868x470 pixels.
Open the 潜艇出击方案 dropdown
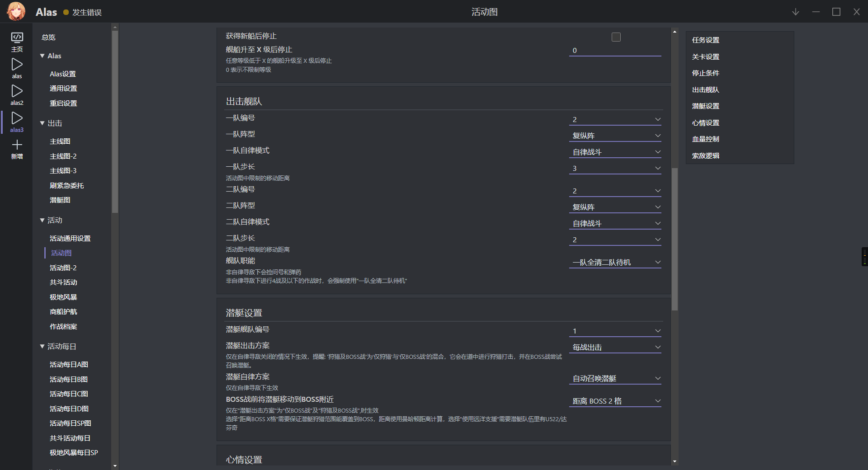615,347
